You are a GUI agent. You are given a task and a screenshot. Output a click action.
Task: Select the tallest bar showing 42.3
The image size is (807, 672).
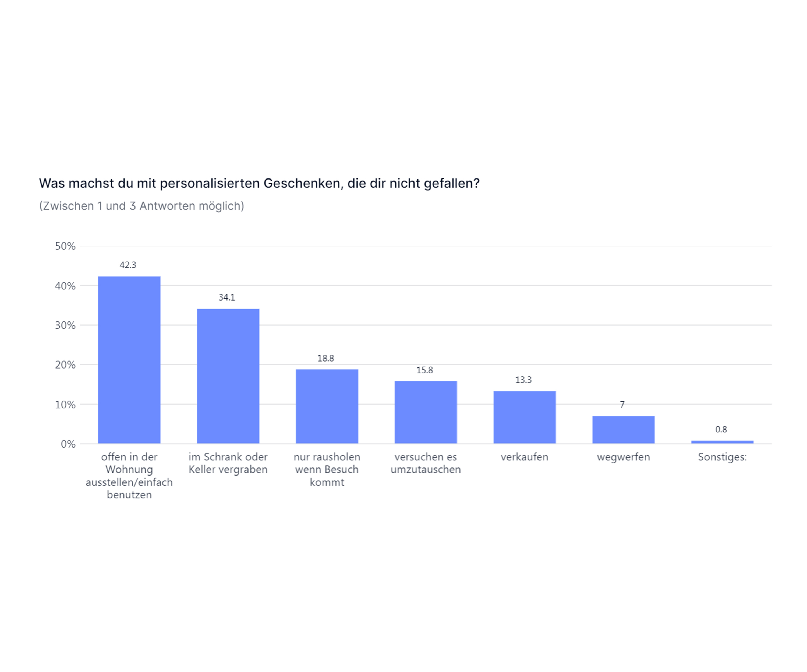click(x=129, y=360)
